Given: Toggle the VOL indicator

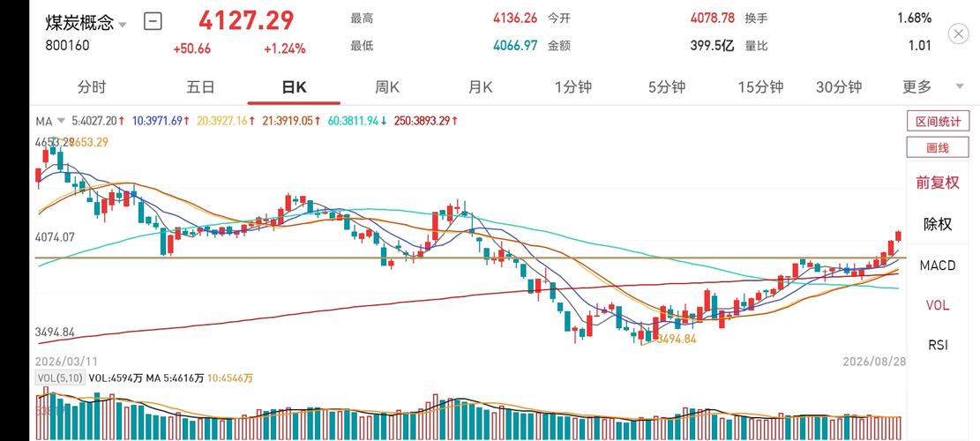Looking at the screenshot, I should [x=938, y=305].
